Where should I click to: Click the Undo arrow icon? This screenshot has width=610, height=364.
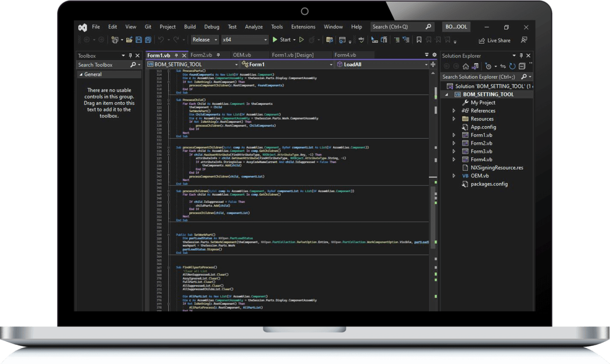coord(161,40)
